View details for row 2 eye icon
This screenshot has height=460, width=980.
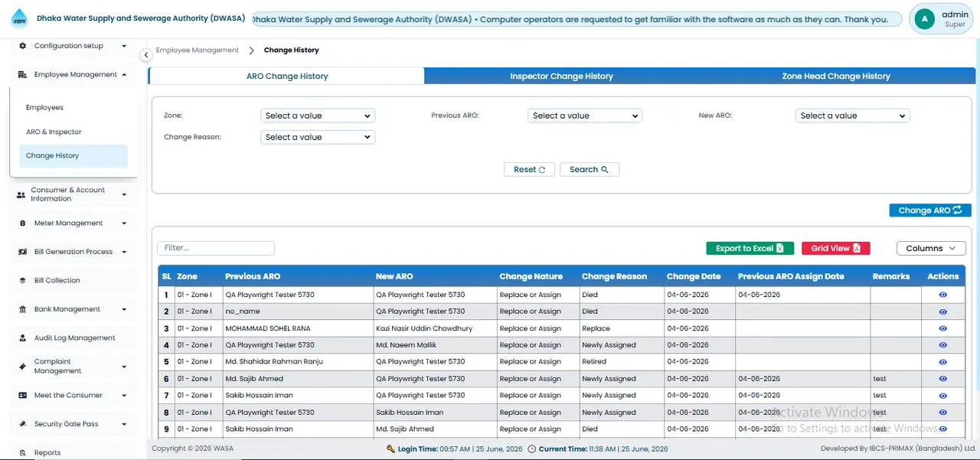click(x=942, y=312)
